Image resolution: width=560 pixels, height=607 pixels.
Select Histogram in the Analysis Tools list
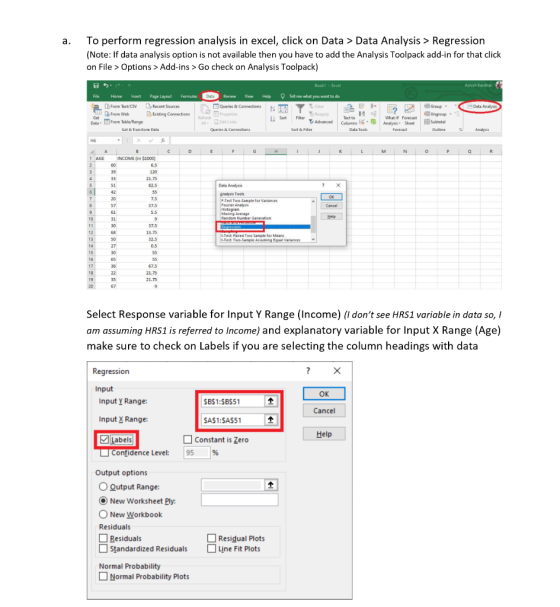(x=230, y=209)
